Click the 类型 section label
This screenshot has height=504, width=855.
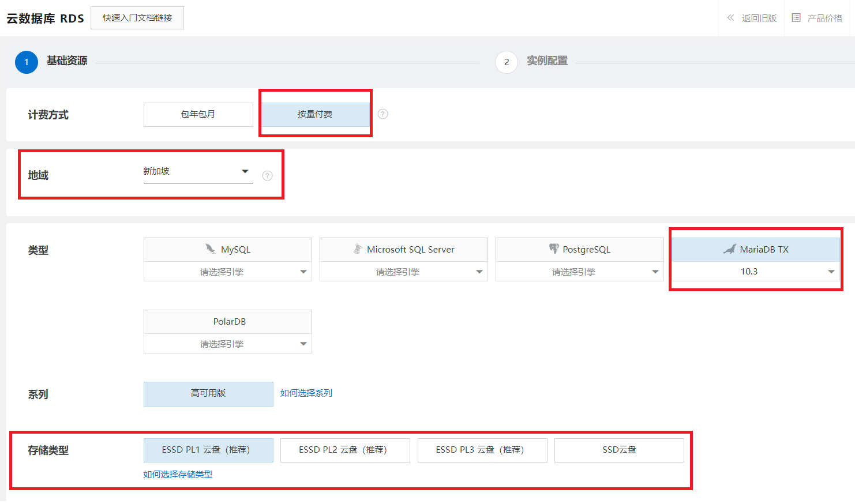pyautogui.click(x=38, y=250)
